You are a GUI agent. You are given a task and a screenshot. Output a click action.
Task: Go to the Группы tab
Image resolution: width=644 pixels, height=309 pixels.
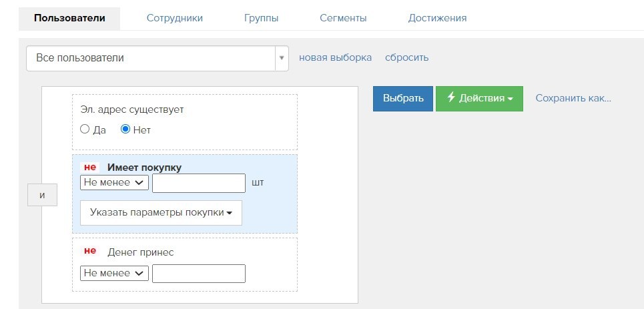click(261, 19)
